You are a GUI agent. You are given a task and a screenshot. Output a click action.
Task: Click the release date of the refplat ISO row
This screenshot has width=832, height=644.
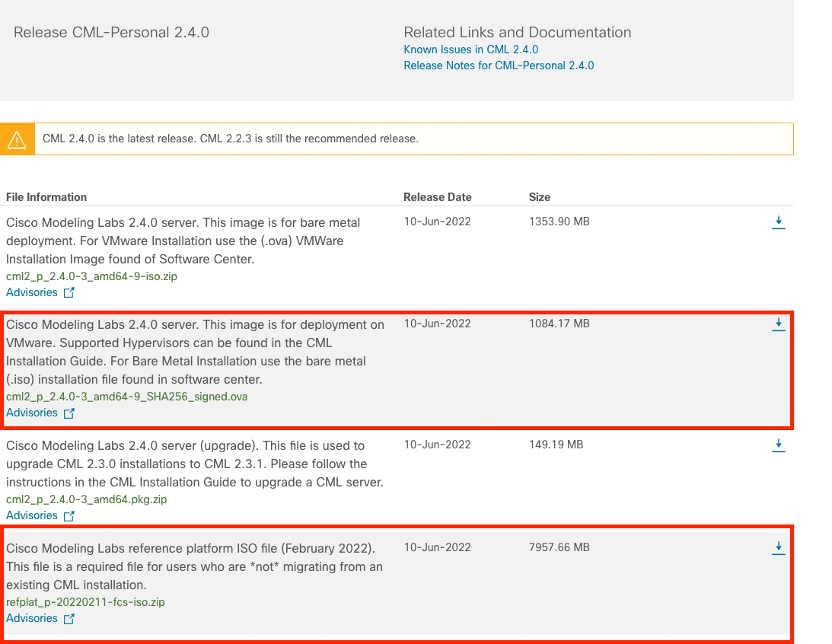pos(437,547)
